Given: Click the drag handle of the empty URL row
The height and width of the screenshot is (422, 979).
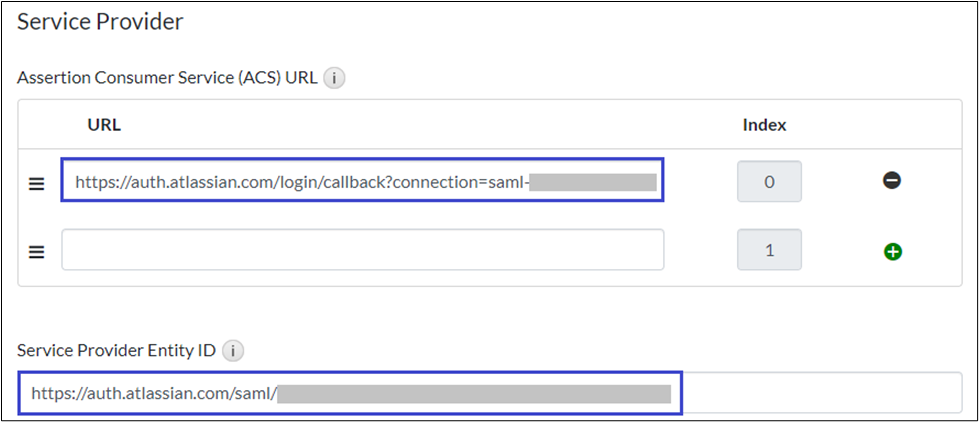Looking at the screenshot, I should pos(37,251).
